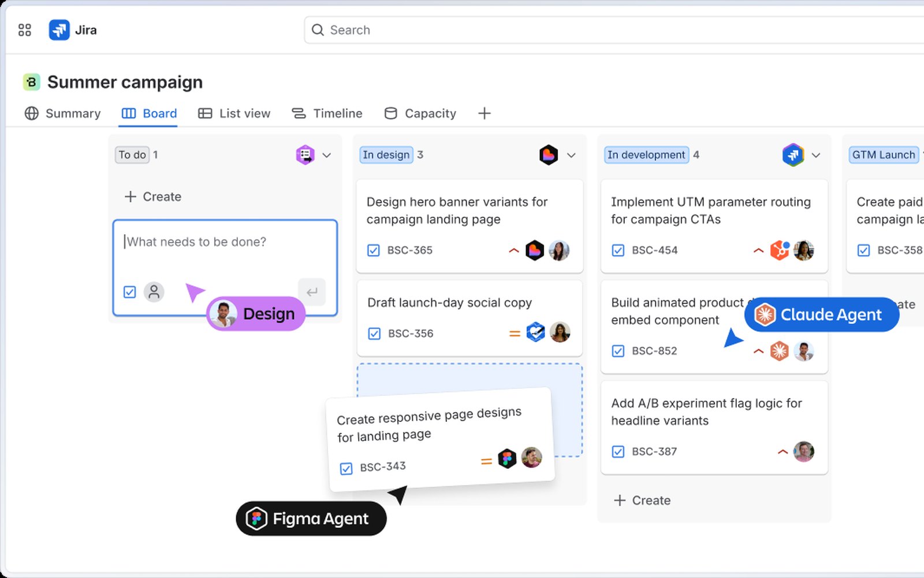Click the In design column agent icon

point(549,155)
